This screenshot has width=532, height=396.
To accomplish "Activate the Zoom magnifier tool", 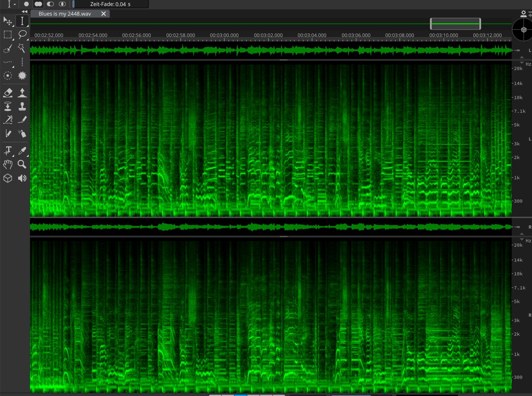I will [22, 164].
